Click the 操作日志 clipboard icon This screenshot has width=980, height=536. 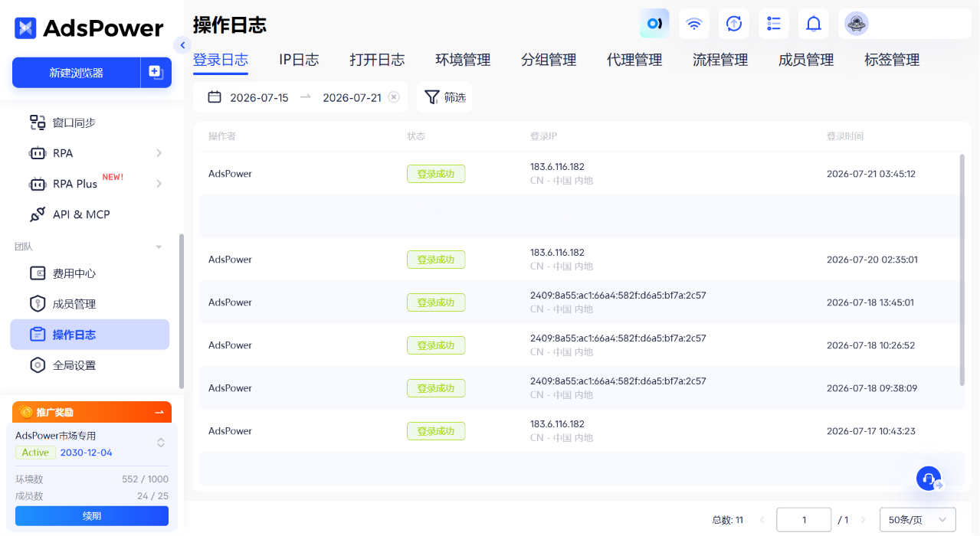tap(38, 335)
